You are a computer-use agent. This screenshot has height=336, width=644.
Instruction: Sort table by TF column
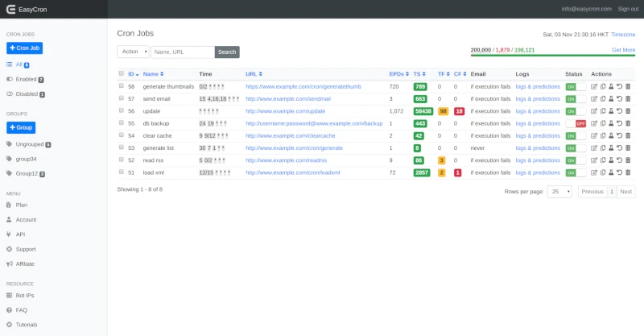(x=444, y=74)
